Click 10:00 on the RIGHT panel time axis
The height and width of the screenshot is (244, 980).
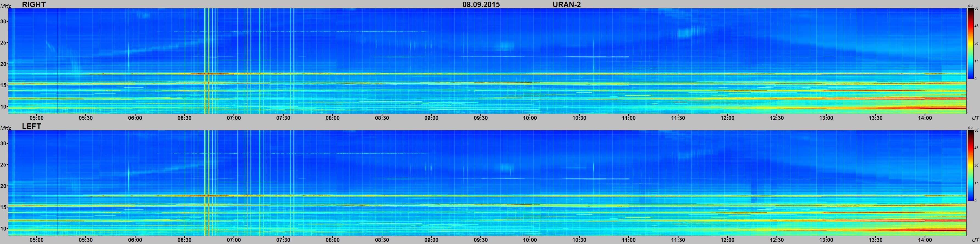tap(530, 118)
